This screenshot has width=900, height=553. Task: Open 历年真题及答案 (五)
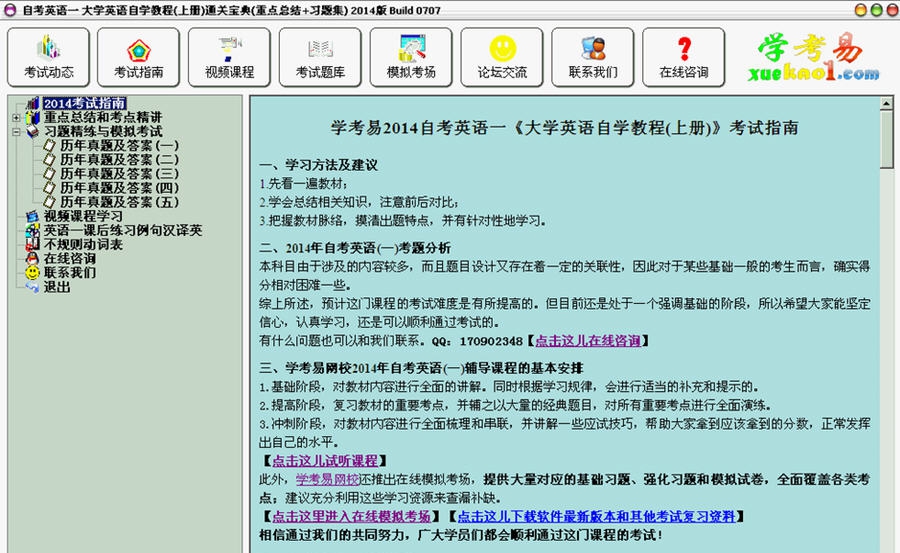click(119, 202)
